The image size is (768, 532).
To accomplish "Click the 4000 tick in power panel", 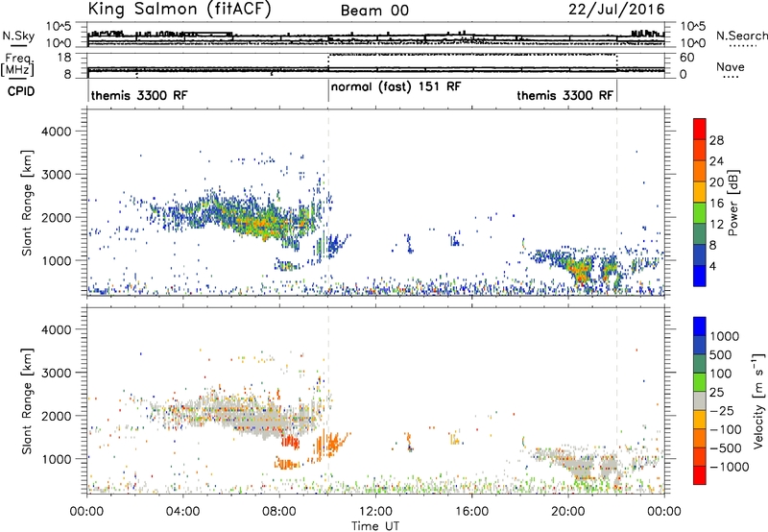I will tap(56, 132).
